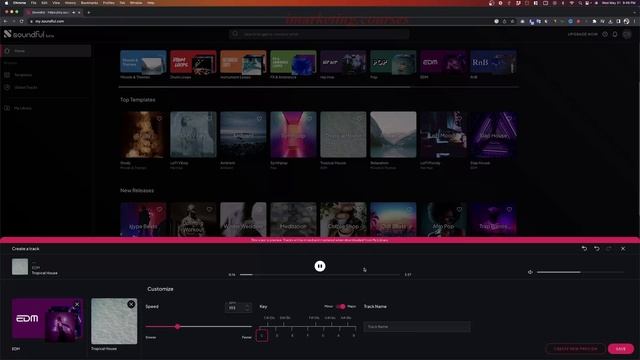
Task: Open the help icon in the header
Action: coord(605,34)
